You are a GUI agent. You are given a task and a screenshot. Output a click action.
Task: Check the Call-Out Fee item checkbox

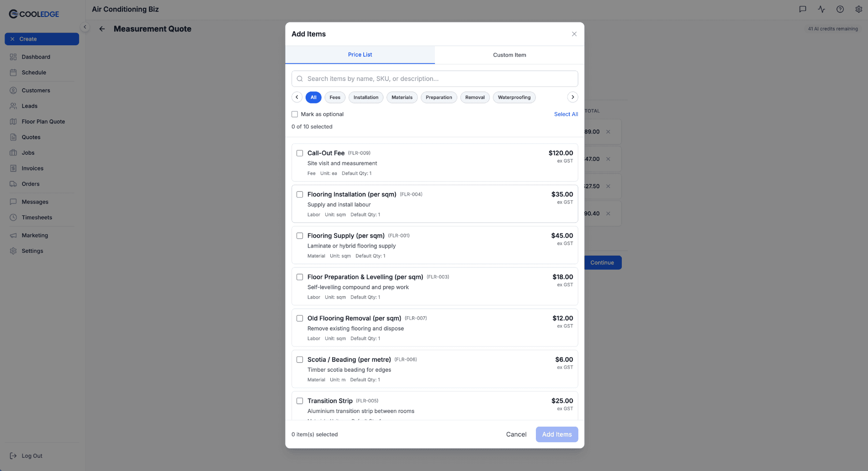(x=300, y=153)
